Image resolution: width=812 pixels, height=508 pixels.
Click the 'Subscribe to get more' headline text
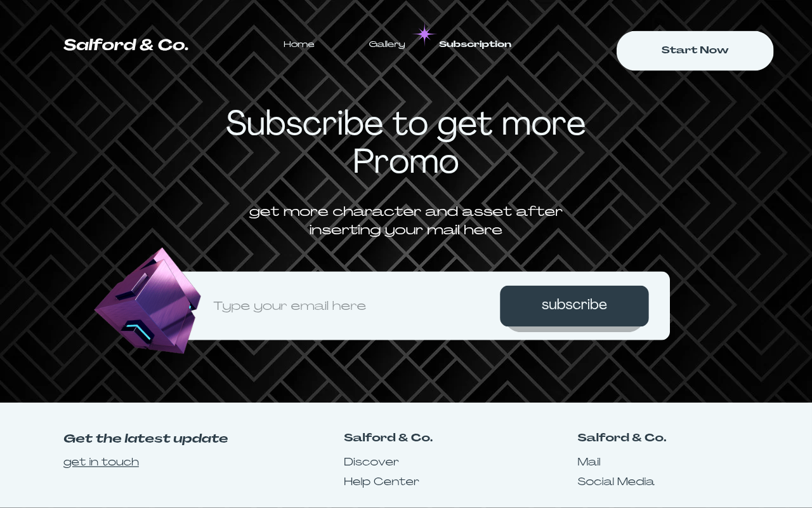[x=406, y=124]
